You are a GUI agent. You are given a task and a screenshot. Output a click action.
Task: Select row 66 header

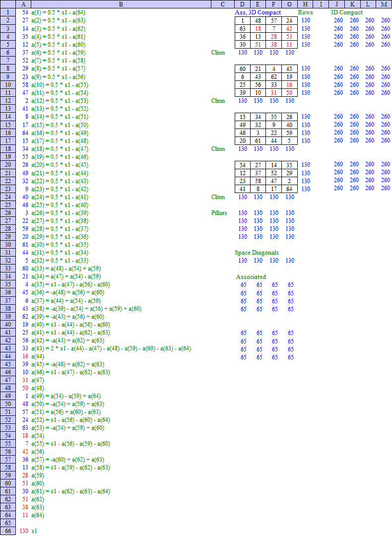[x=8, y=531]
